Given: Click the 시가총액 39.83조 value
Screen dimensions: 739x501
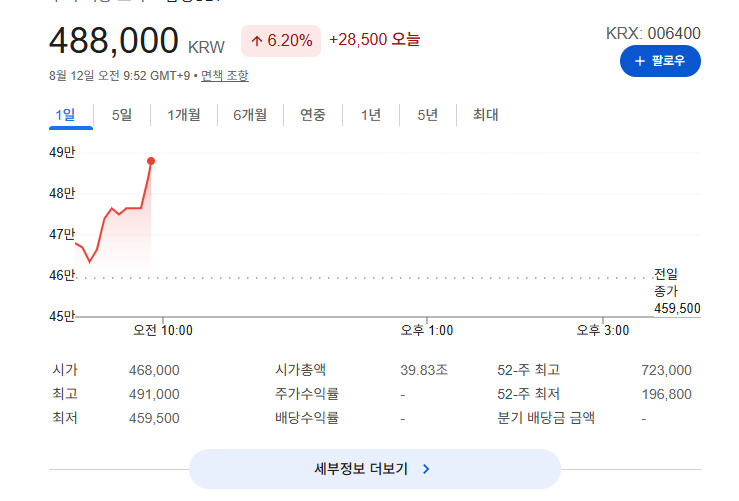Looking at the screenshot, I should 424,370.
